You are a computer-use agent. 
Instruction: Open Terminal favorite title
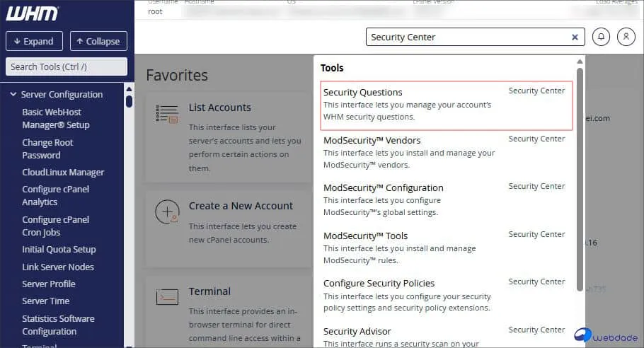pyautogui.click(x=210, y=291)
